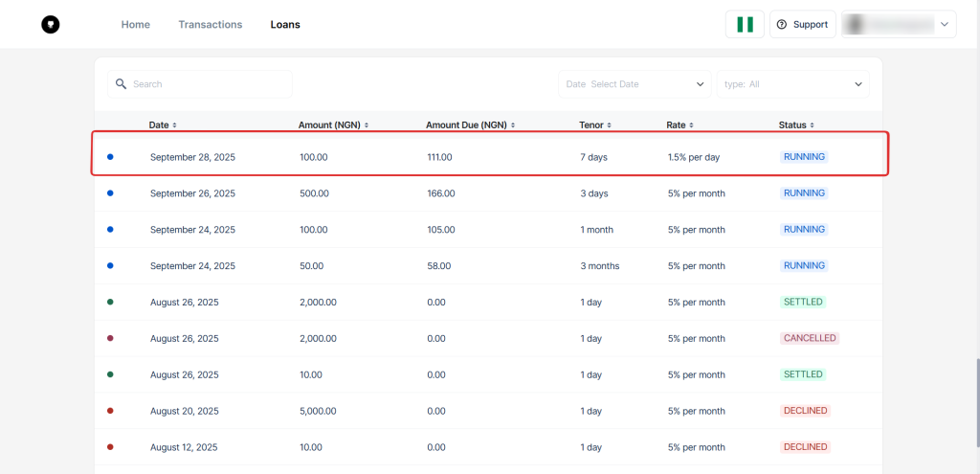Click the black shield logo icon
This screenshot has height=474, width=980.
[51, 25]
